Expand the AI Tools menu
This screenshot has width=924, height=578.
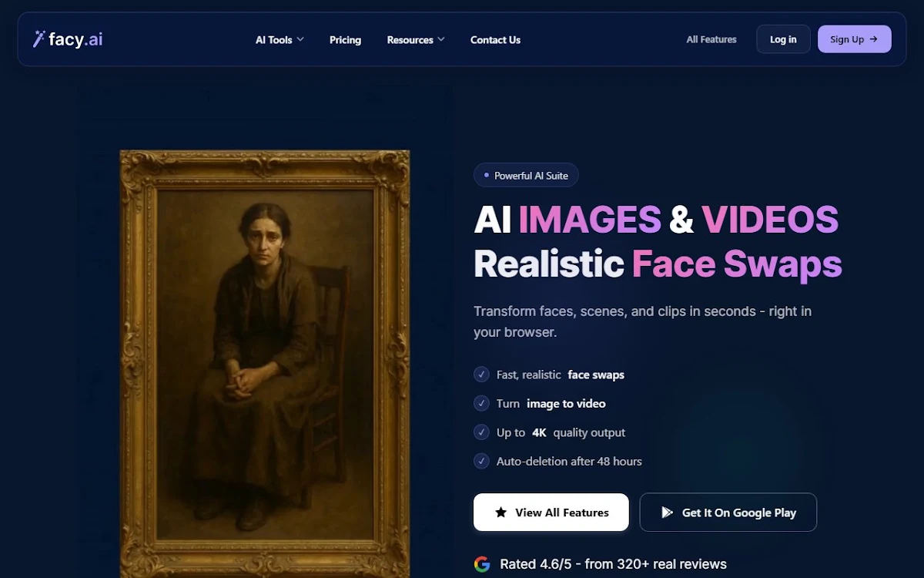click(280, 39)
